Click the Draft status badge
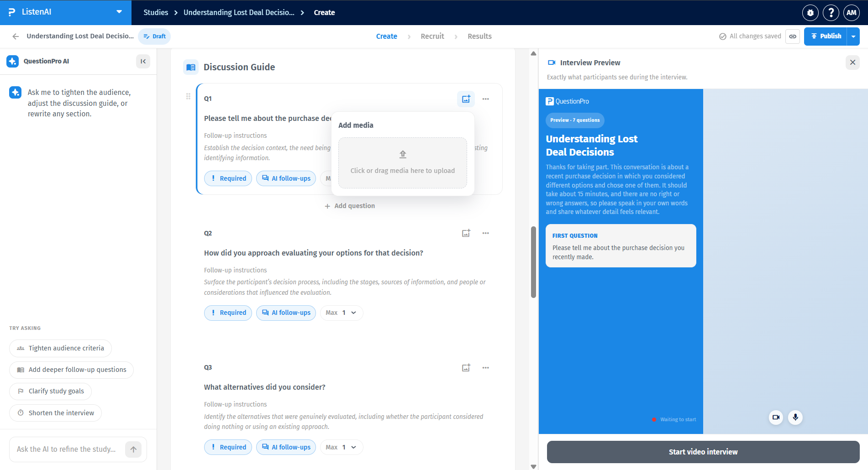 click(154, 37)
